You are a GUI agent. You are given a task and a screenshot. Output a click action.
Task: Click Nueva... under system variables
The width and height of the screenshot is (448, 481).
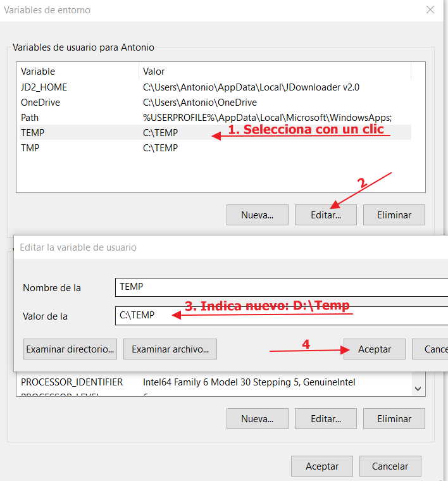pos(258,418)
